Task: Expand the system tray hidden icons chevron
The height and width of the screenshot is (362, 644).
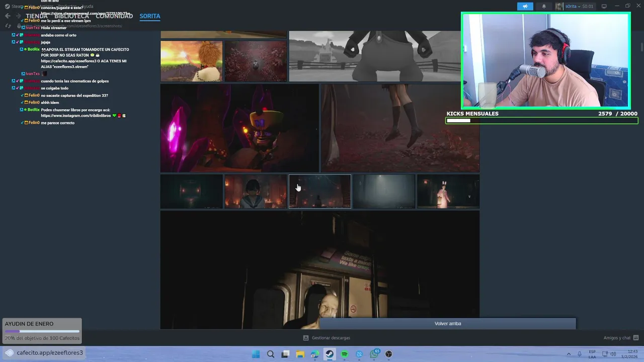Action: click(x=569, y=354)
